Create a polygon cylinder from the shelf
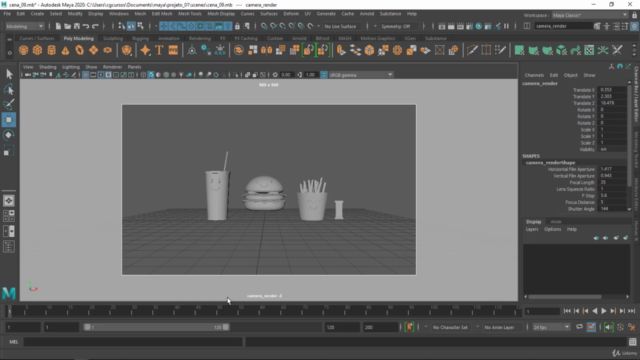This screenshot has width=640, height=360. tap(51, 50)
